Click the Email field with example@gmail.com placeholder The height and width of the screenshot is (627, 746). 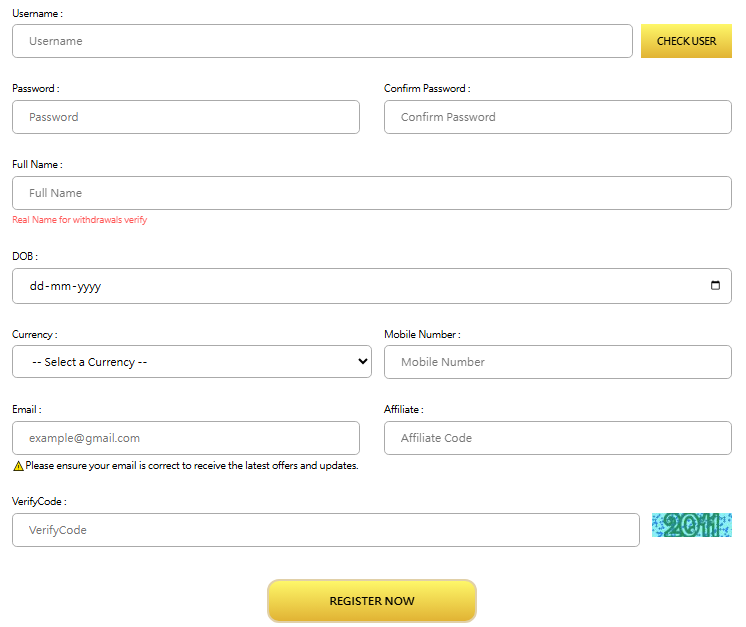(185, 438)
